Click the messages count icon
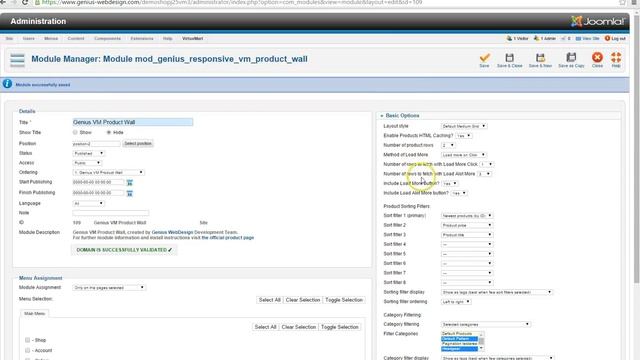Image resolution: width=640 pixels, height=360 pixels. click(x=563, y=38)
